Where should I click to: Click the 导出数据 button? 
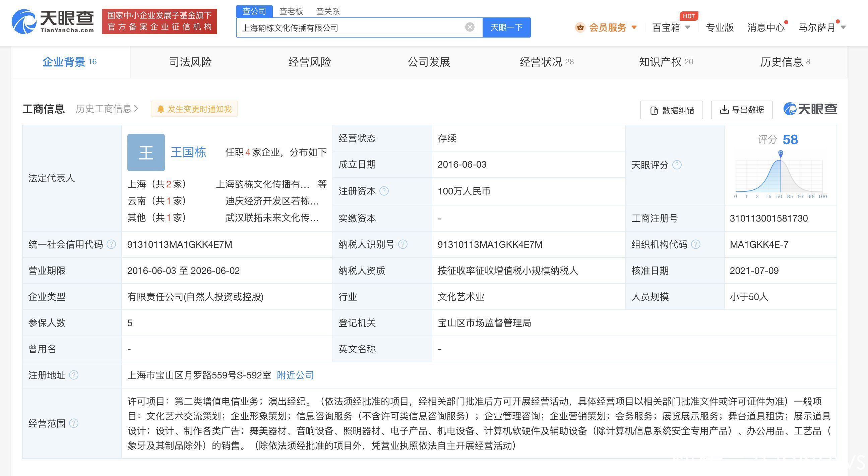[742, 110]
